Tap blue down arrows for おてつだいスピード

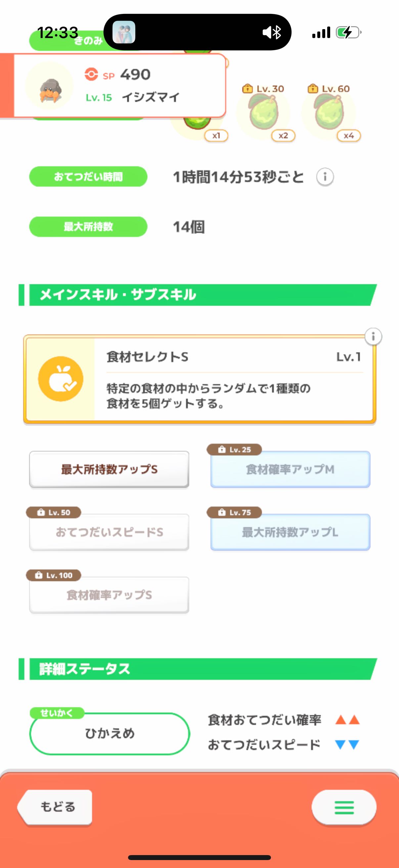347,745
